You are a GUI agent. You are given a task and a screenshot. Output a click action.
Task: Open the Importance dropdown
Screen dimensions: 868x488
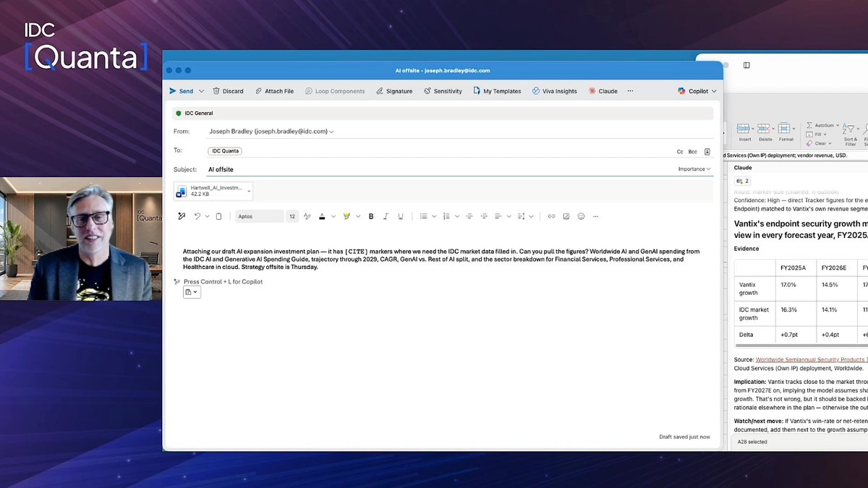click(694, 169)
